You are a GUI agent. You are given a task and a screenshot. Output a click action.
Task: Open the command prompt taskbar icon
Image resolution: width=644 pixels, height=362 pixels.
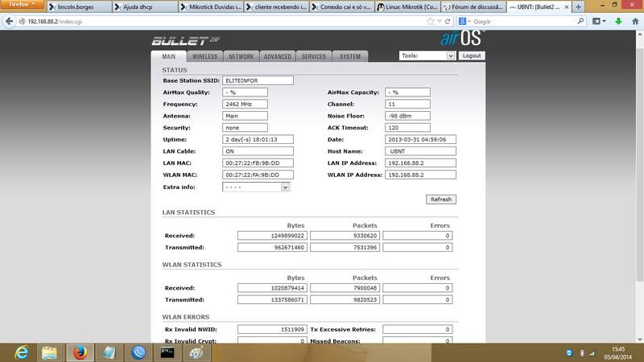(x=167, y=352)
